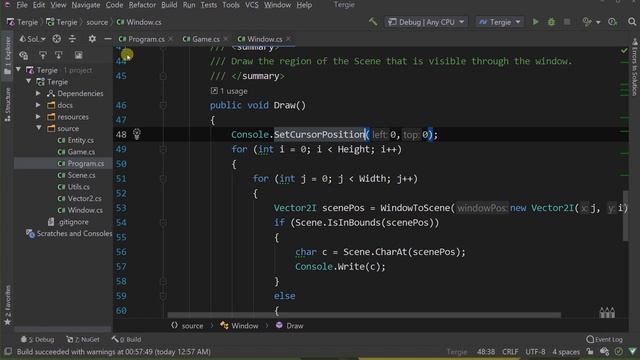This screenshot has width=640, height=360.
Task: Toggle code fold marker at line 46
Action: tap(163, 105)
